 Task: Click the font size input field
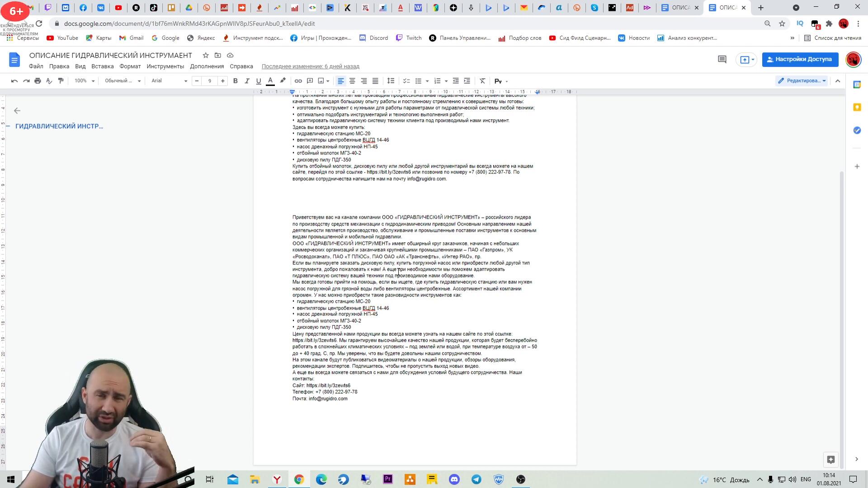[209, 81]
